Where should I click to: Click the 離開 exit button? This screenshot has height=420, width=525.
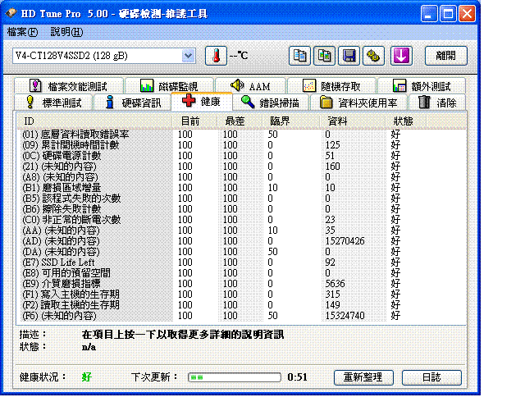[445, 56]
